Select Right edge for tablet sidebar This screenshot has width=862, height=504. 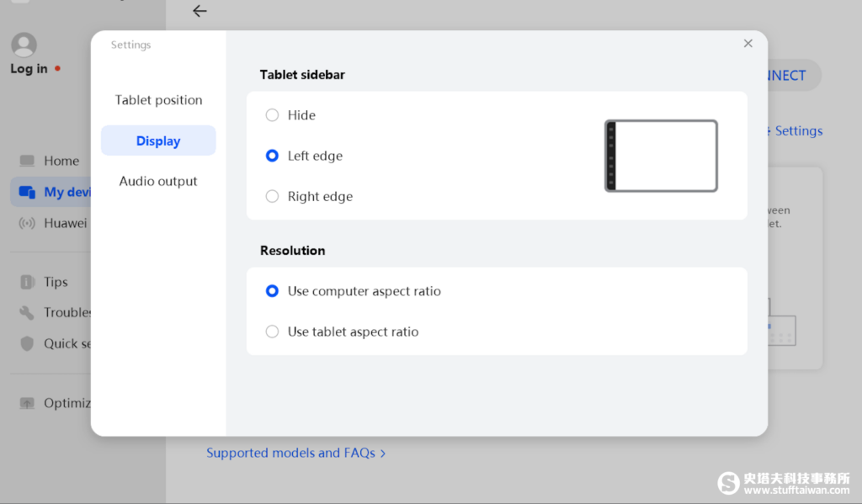(272, 196)
